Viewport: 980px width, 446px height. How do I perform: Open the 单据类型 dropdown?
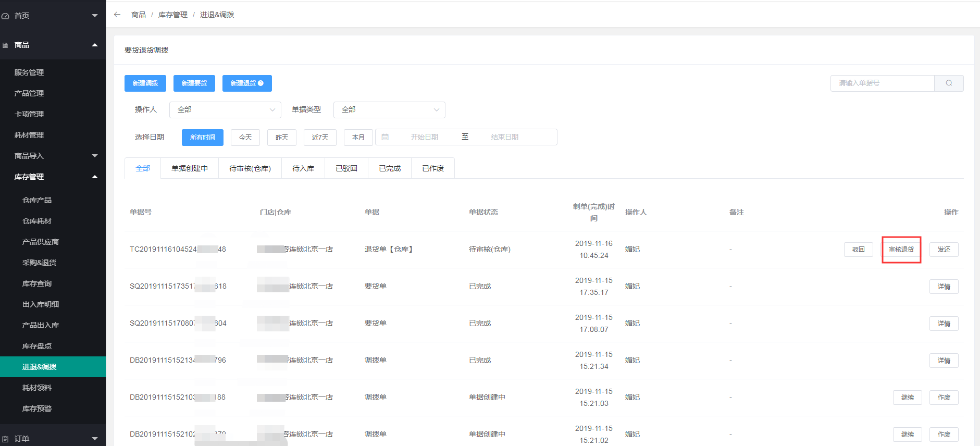pyautogui.click(x=389, y=110)
